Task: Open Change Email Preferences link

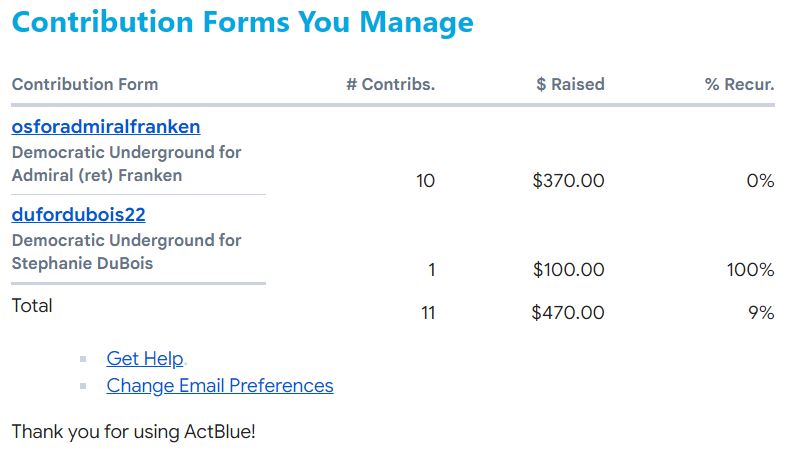Action: [x=220, y=386]
